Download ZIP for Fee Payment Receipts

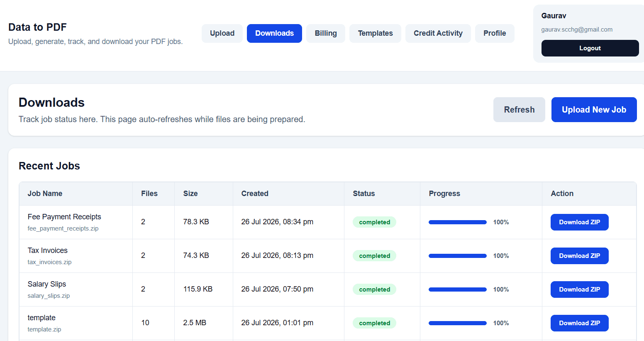tap(579, 222)
